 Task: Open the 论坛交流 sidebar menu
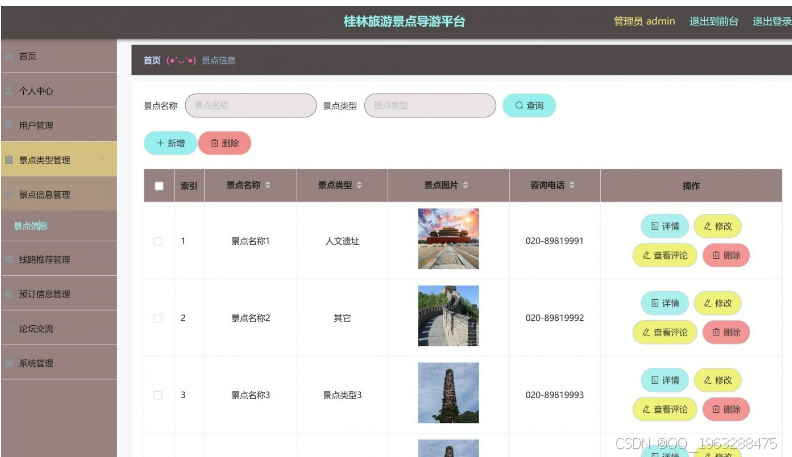pyautogui.click(x=59, y=328)
